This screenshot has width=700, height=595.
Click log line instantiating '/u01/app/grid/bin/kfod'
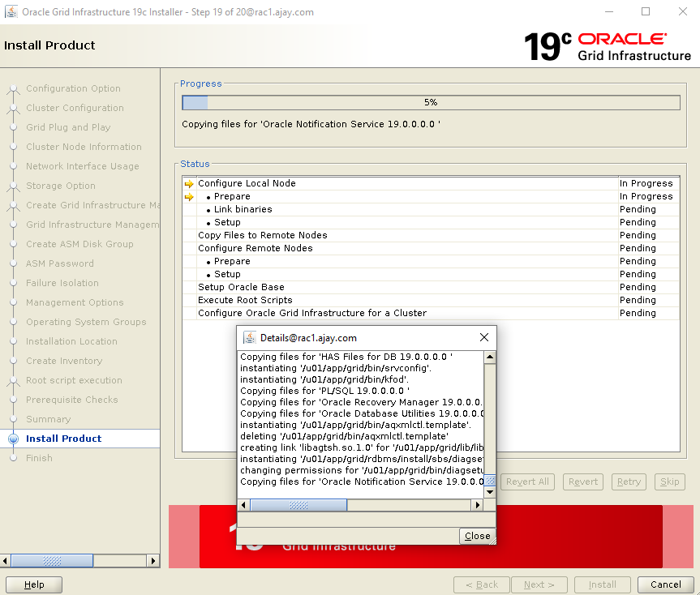[x=324, y=379]
